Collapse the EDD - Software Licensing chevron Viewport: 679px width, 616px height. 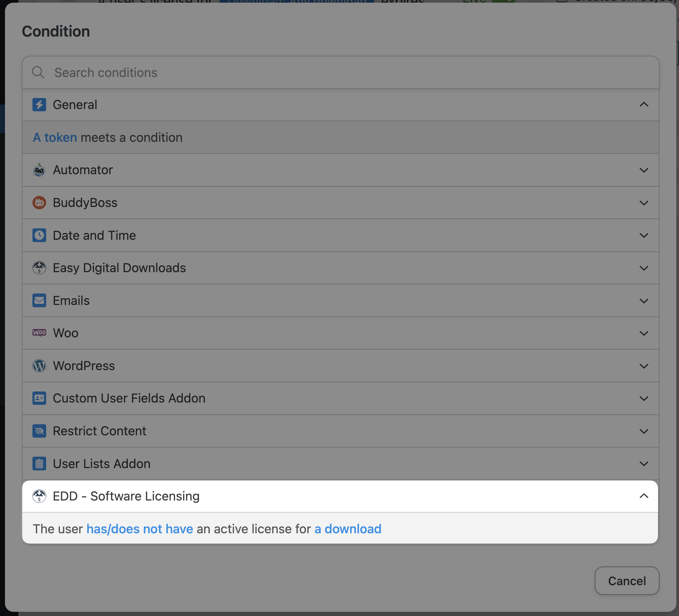coord(644,496)
